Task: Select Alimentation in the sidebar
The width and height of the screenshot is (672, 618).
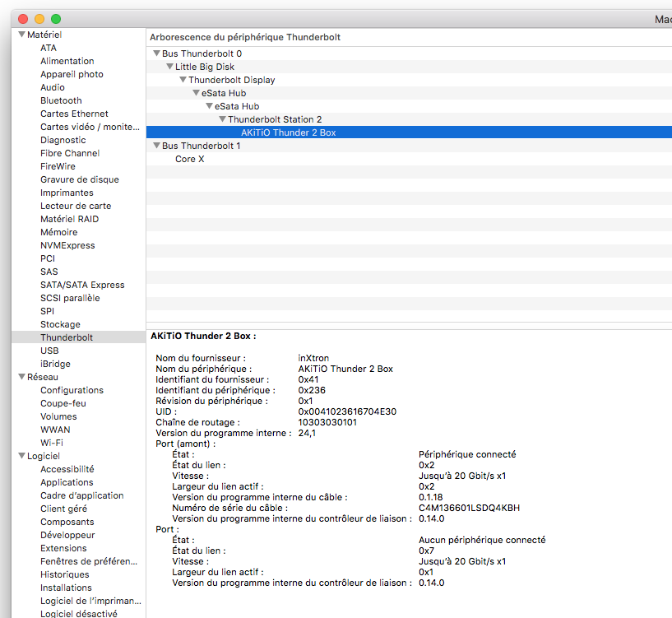Action: 67,61
